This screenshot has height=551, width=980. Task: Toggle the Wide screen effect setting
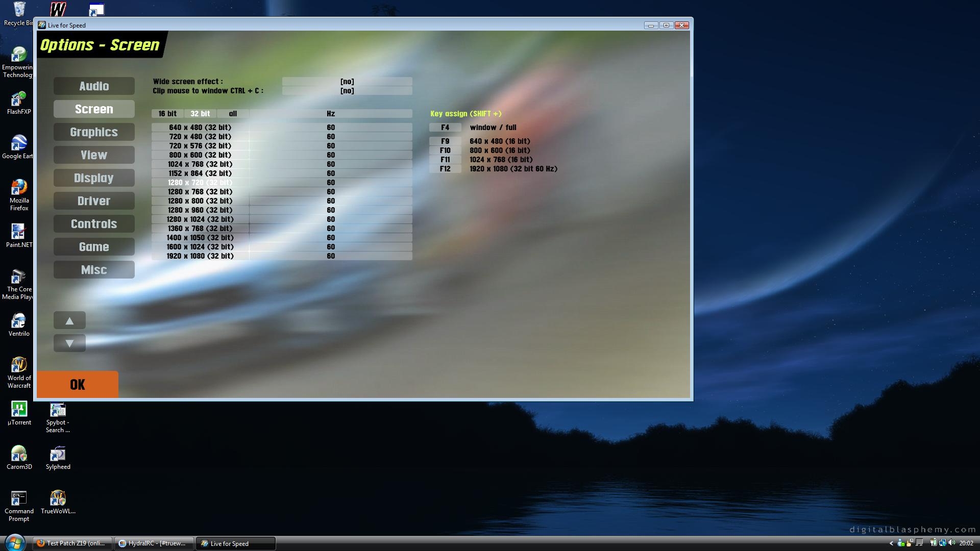[x=347, y=82]
